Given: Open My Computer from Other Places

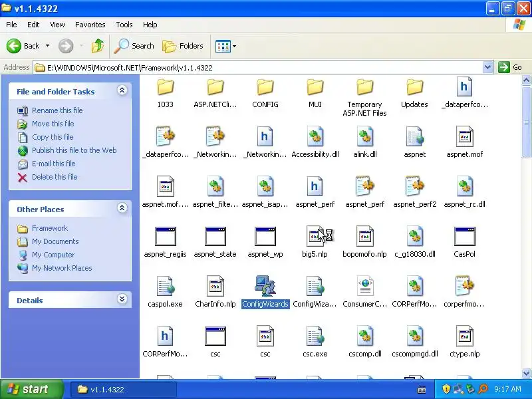Looking at the screenshot, I should 53,255.
